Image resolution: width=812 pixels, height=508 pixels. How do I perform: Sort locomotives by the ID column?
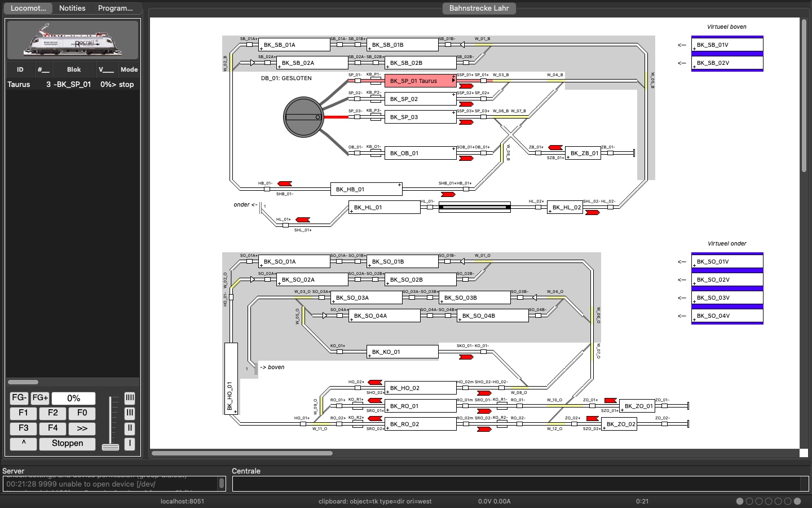20,69
